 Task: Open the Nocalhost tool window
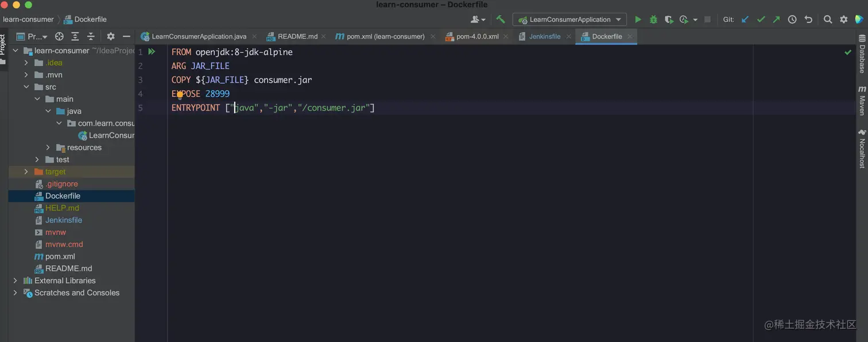pyautogui.click(x=862, y=148)
